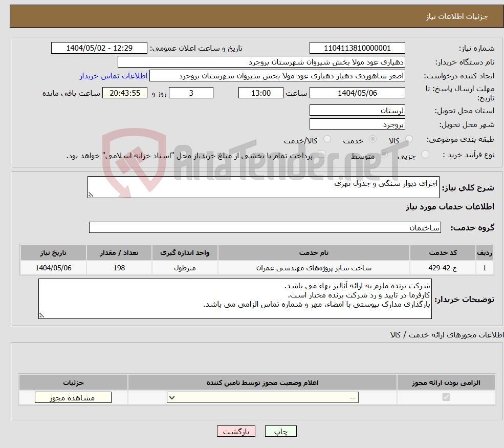The width and height of the screenshot is (504, 448).
Task: Select متوسط purchase process type
Action: click(x=384, y=154)
